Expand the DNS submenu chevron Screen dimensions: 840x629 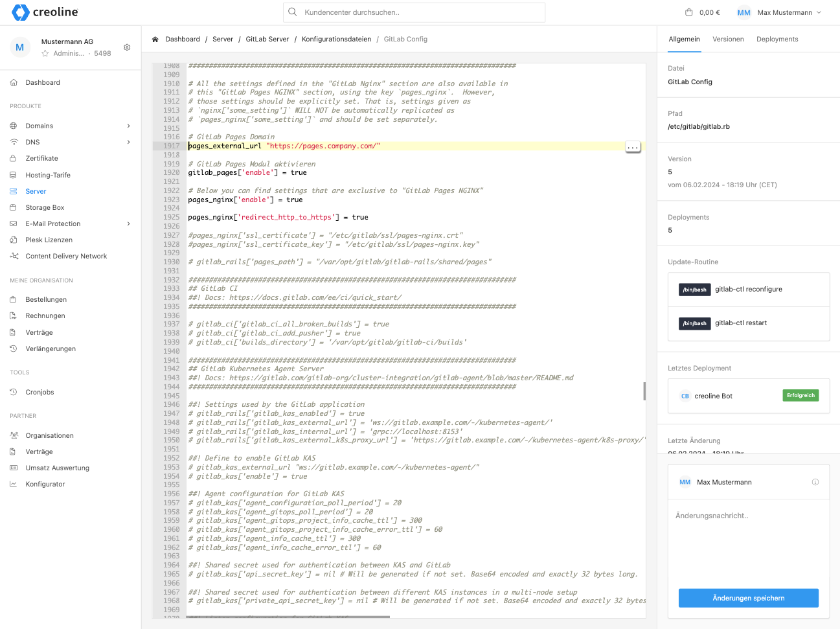[128, 142]
